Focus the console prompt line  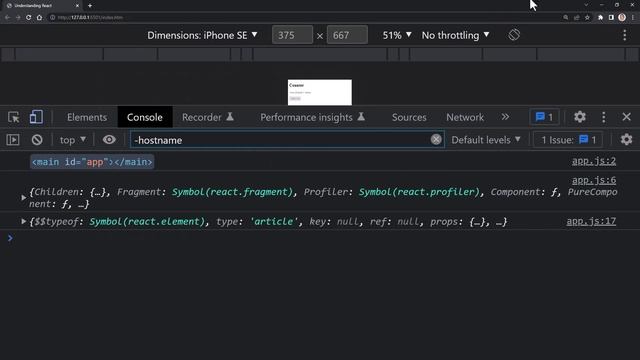(320, 238)
